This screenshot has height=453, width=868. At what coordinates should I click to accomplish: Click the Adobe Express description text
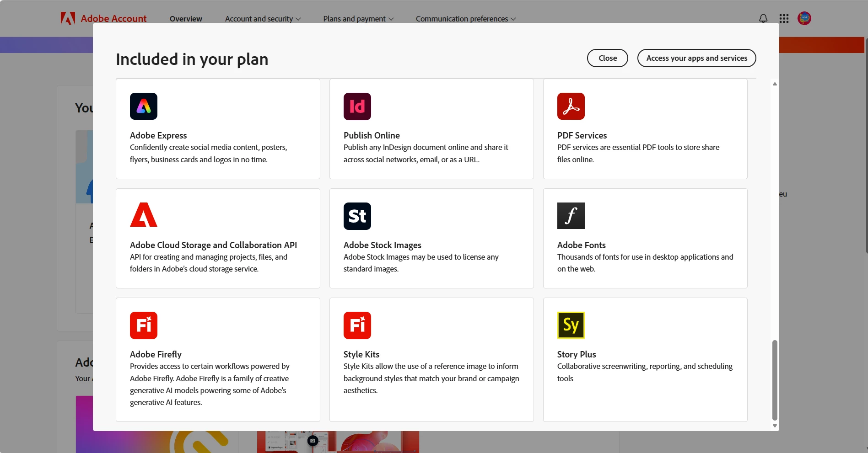click(209, 153)
